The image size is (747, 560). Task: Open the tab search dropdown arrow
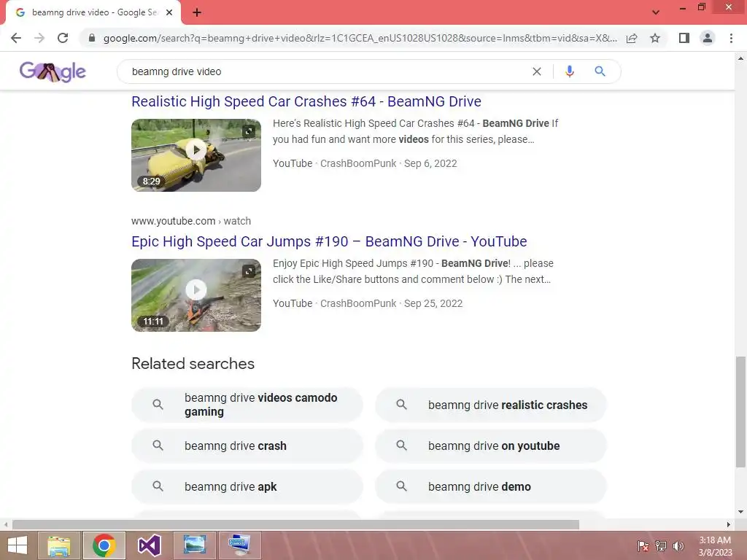(656, 12)
